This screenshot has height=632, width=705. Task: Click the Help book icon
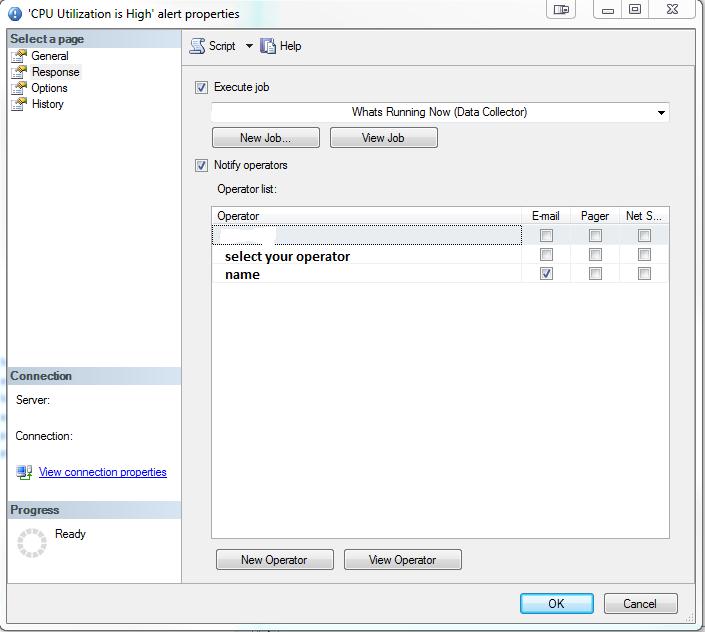pyautogui.click(x=268, y=46)
